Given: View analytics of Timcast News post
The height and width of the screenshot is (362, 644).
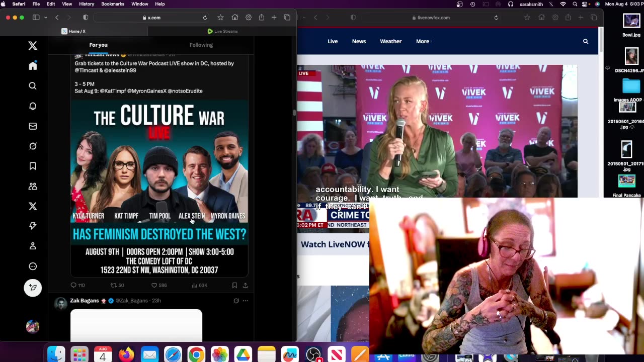Looking at the screenshot, I should click(x=200, y=285).
